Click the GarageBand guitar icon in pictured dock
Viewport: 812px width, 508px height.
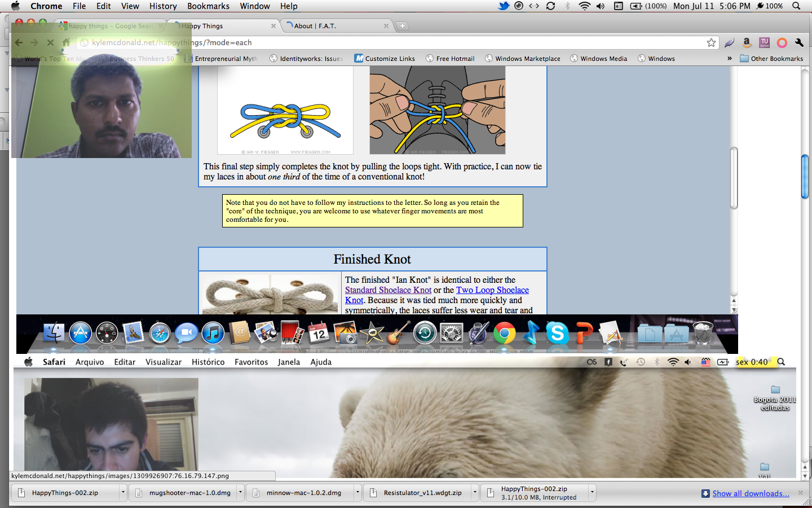coord(398,333)
